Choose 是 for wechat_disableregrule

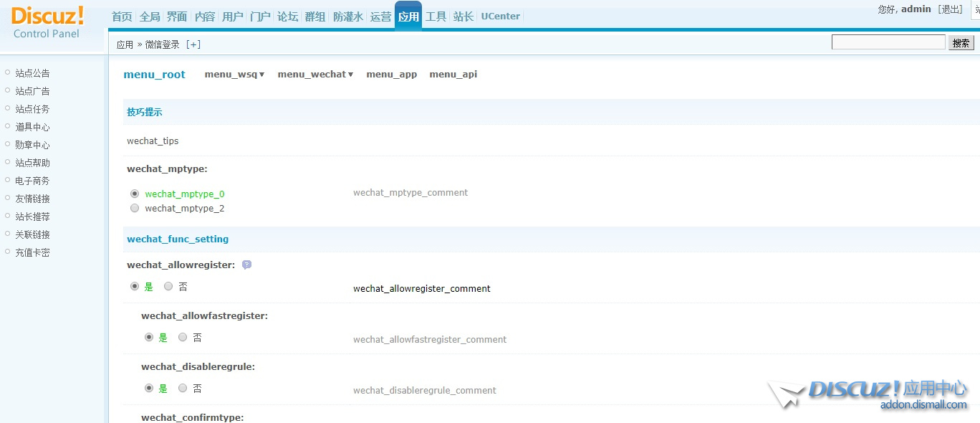[x=149, y=388]
